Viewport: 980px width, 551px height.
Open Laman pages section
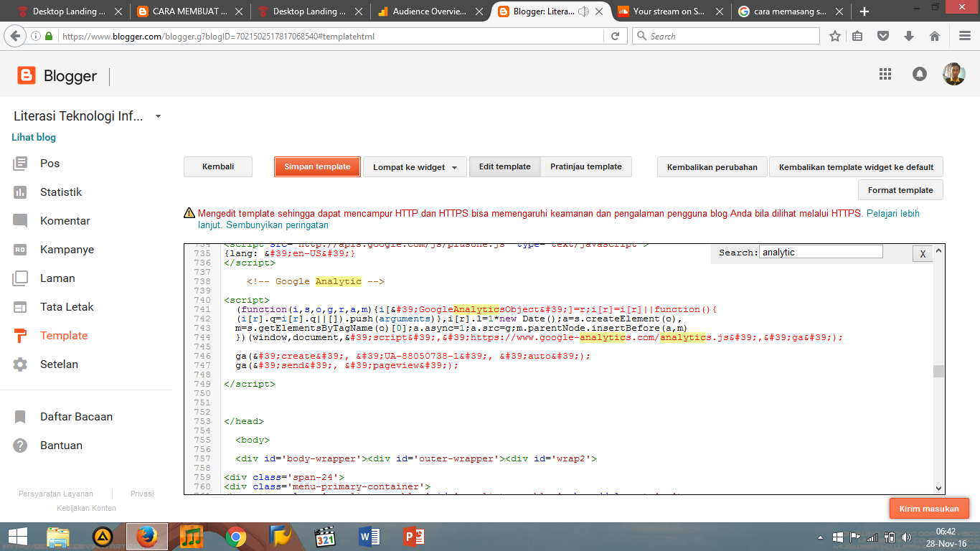pyautogui.click(x=57, y=278)
